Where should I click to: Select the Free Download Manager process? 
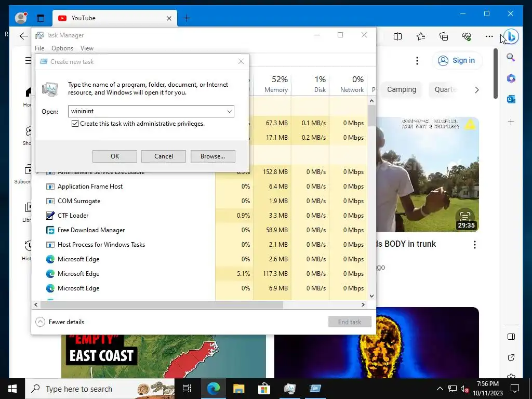199,230
